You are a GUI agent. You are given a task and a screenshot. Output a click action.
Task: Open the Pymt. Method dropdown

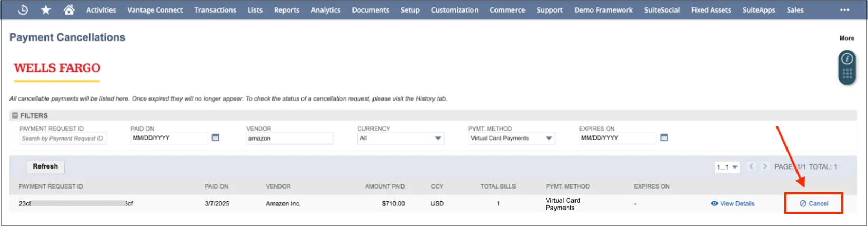click(x=511, y=138)
